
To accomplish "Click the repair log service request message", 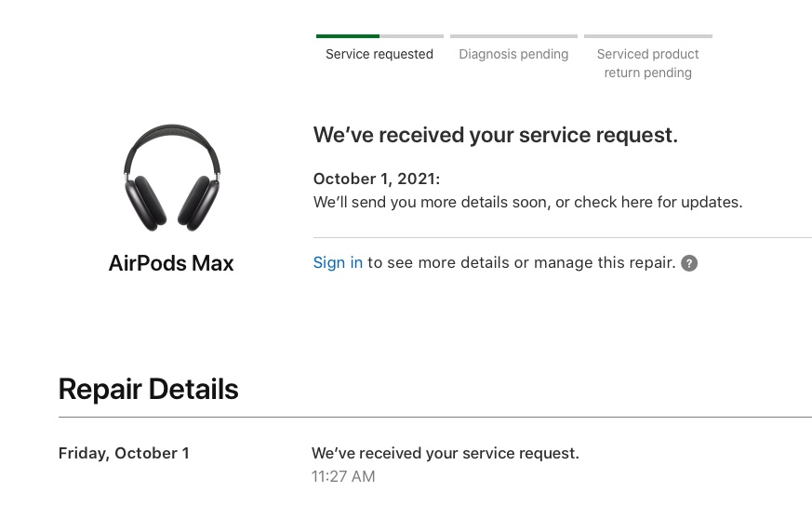I will click(445, 453).
